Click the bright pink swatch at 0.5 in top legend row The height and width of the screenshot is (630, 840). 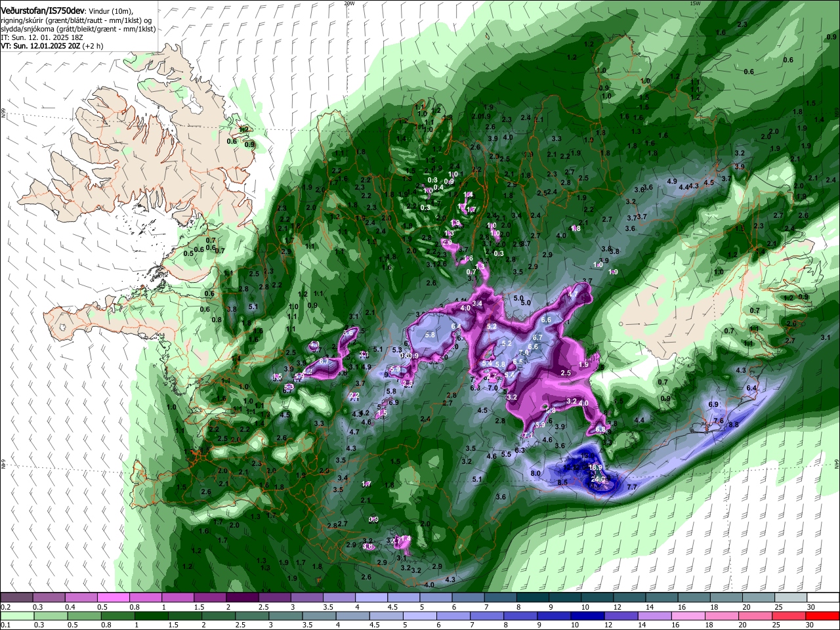pos(113,597)
